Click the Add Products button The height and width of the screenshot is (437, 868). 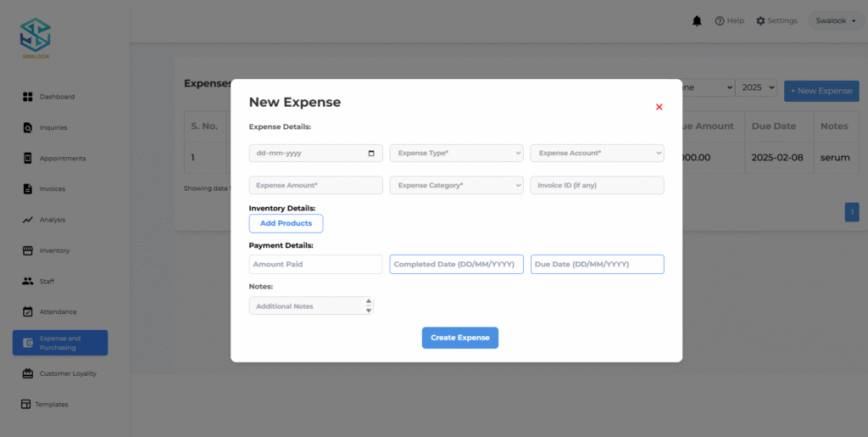coord(286,223)
